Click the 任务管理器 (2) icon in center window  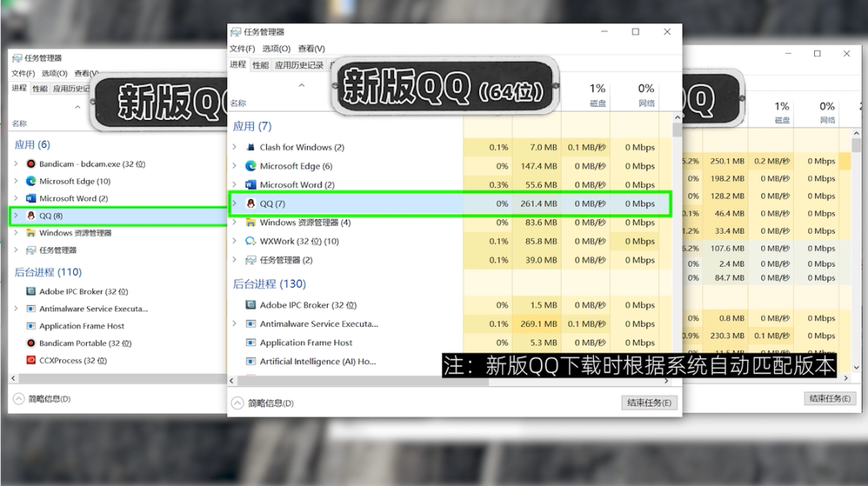(251, 260)
